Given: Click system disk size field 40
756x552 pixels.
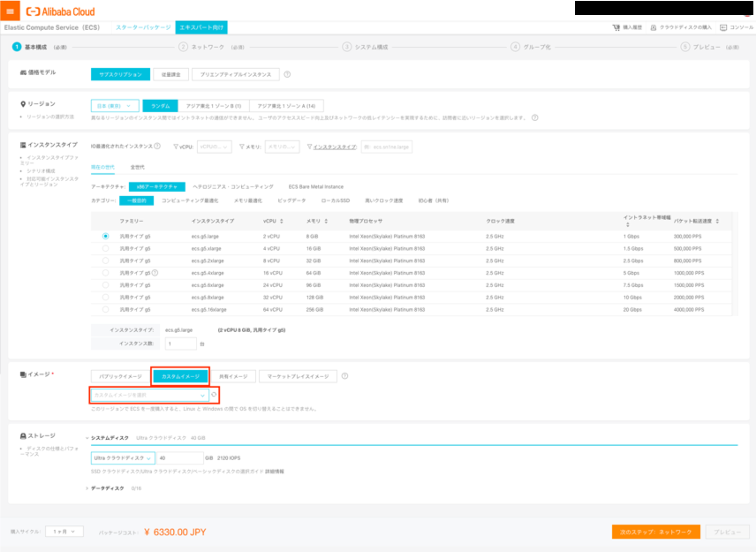Looking at the screenshot, I should 180,458.
